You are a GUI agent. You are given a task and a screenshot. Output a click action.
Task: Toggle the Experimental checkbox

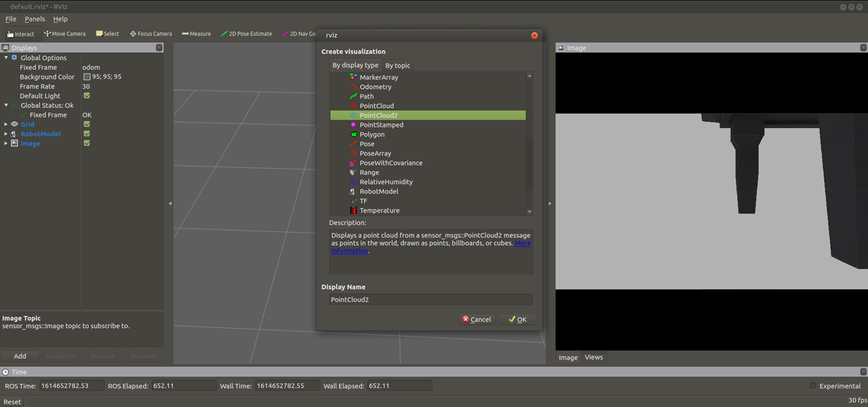tap(813, 386)
